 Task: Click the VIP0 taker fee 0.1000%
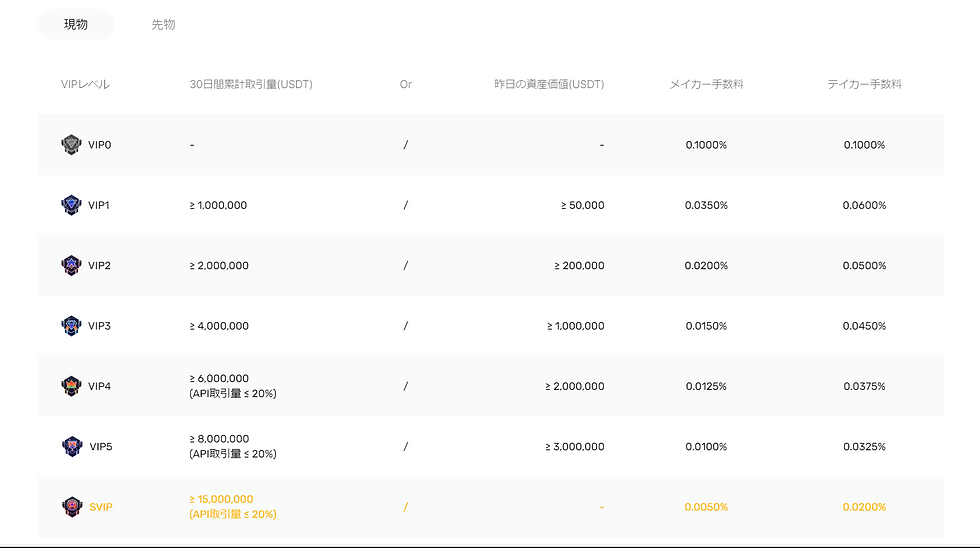pos(864,145)
